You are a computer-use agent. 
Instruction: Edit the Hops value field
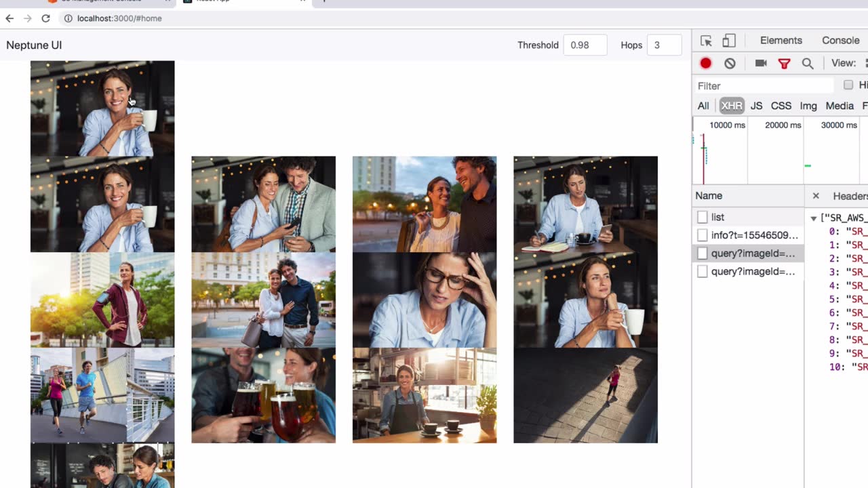664,45
